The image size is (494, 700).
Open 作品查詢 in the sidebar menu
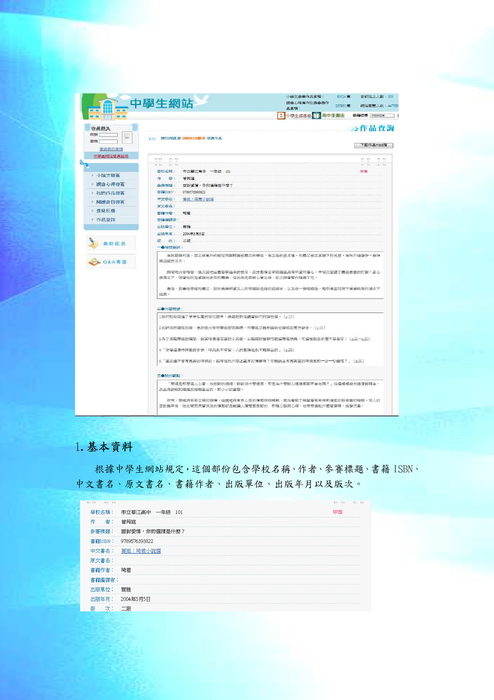point(106,220)
